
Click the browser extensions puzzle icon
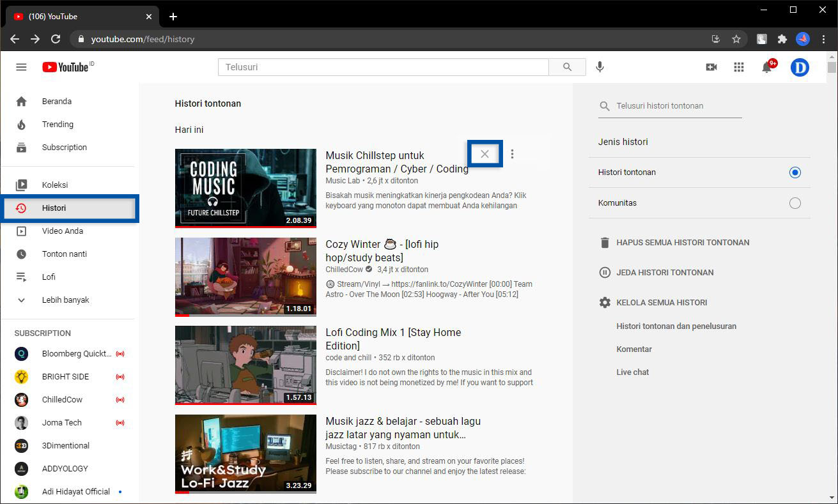click(782, 39)
